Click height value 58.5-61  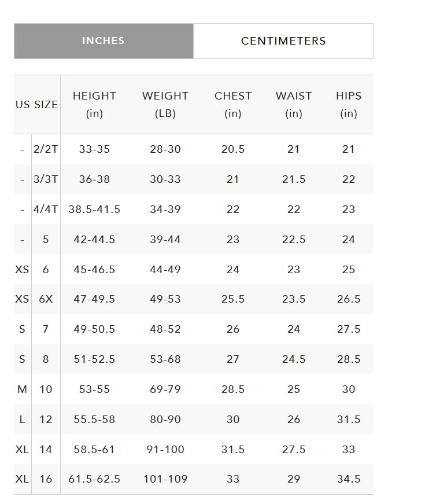click(94, 450)
